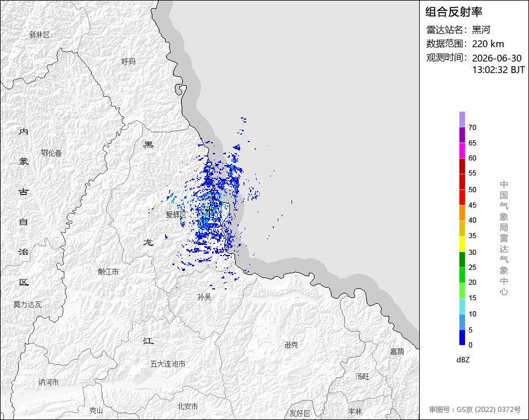The height and width of the screenshot is (420, 529).
Task: Click the 呼玛 map label
Action: pos(129,62)
